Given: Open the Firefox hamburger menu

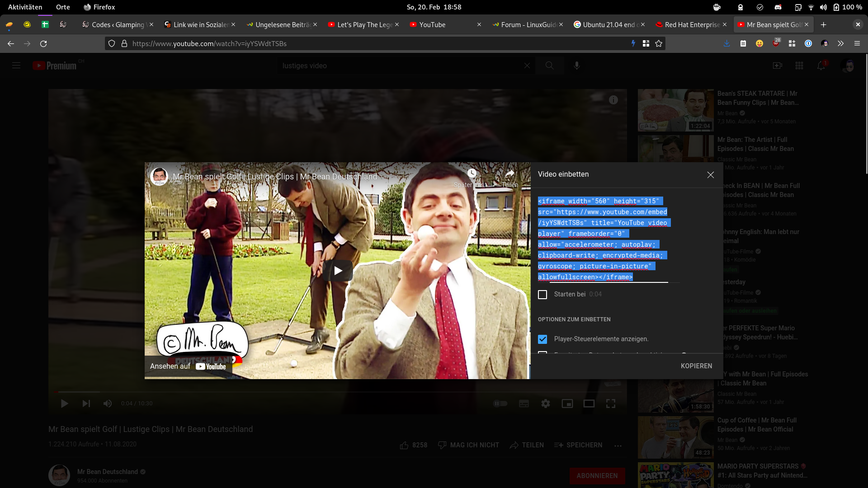Looking at the screenshot, I should tap(857, 44).
